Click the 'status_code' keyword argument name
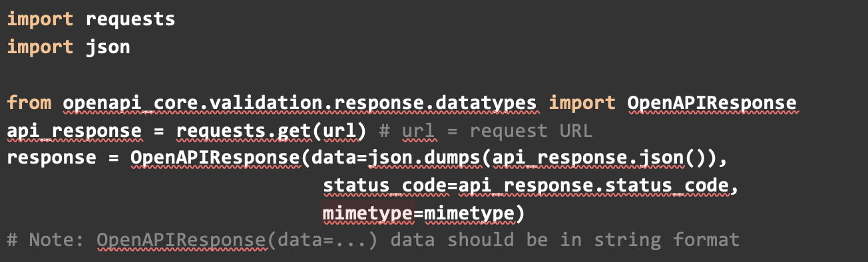This screenshot has height=262, width=868. click(384, 188)
